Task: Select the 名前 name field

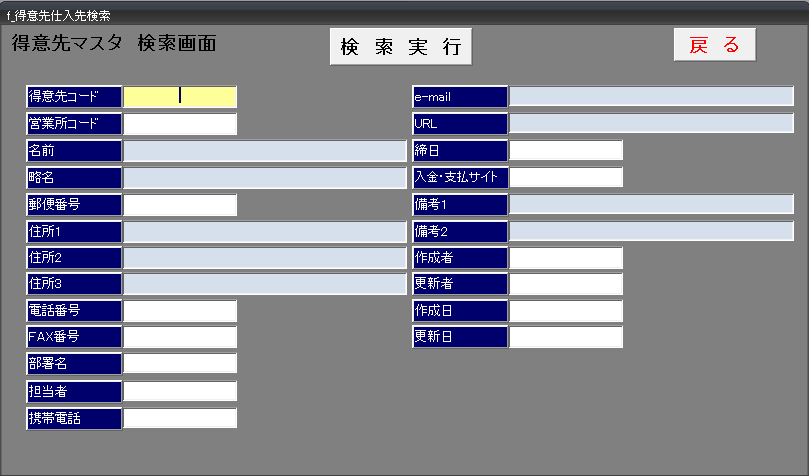Action: tap(265, 151)
